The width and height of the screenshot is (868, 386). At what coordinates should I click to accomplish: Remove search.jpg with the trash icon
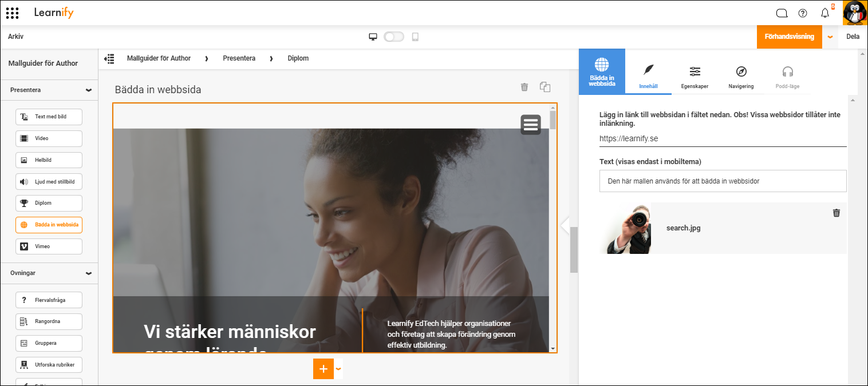point(836,213)
